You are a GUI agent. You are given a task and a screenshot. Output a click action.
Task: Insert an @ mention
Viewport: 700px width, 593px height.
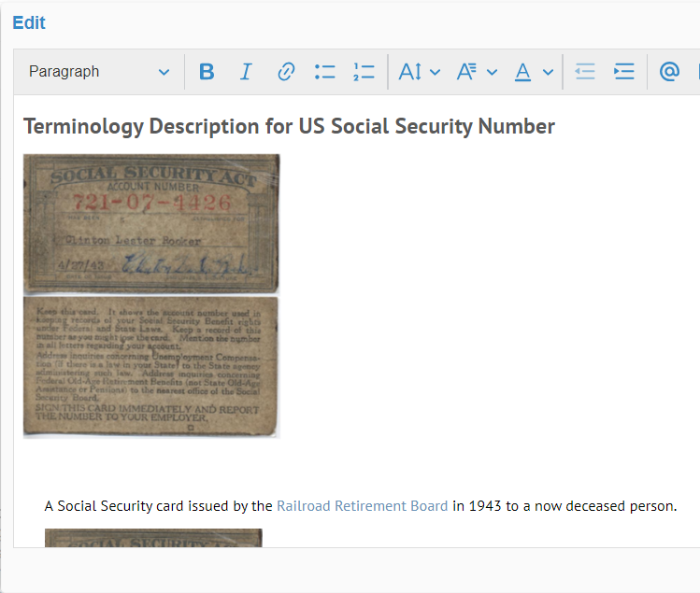[x=669, y=72]
